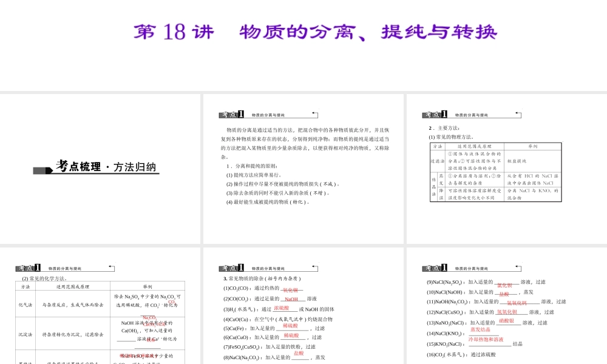Click the line '(1) 提纯方法应简单易行。'
Viewport: 607px width, 364px height.
[x=254, y=175]
